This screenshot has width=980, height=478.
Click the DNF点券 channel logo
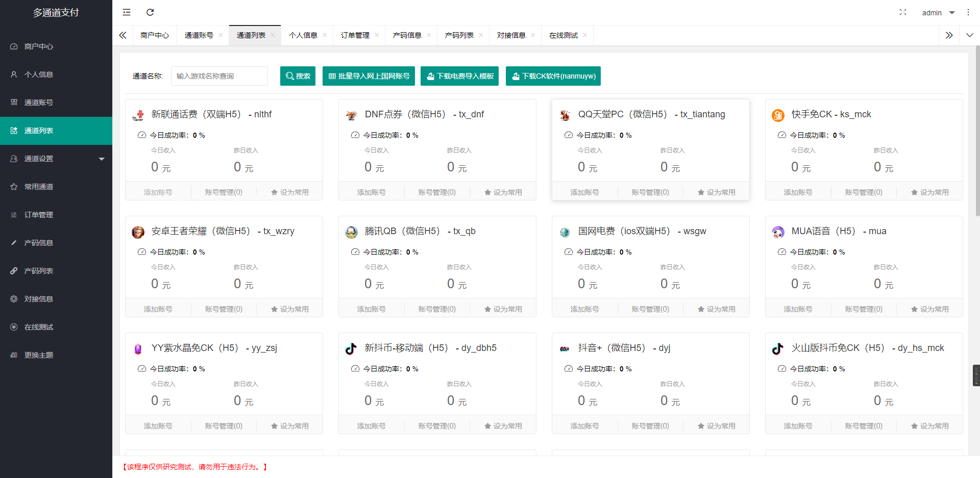coord(351,115)
